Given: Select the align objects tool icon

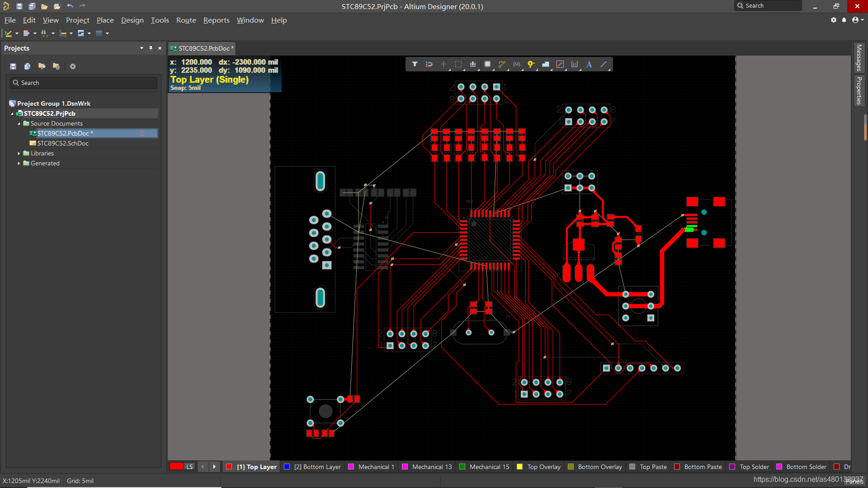Looking at the screenshot, I should (x=472, y=64).
